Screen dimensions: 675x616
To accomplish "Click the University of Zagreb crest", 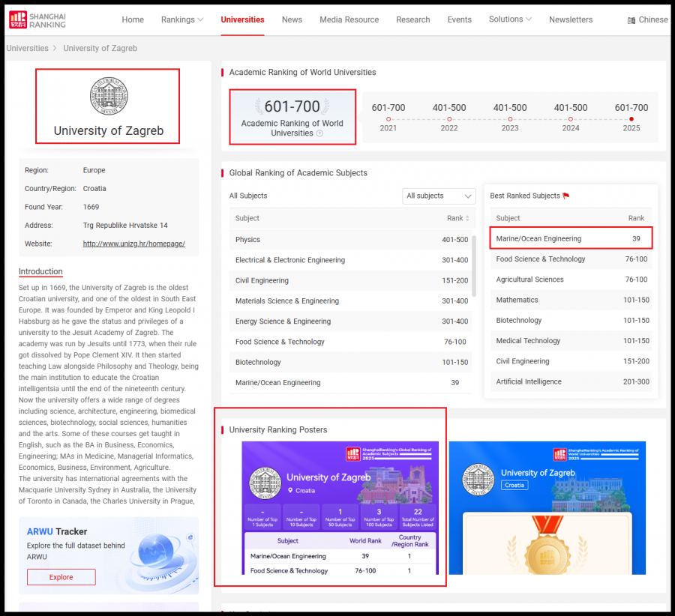I will coord(109,96).
